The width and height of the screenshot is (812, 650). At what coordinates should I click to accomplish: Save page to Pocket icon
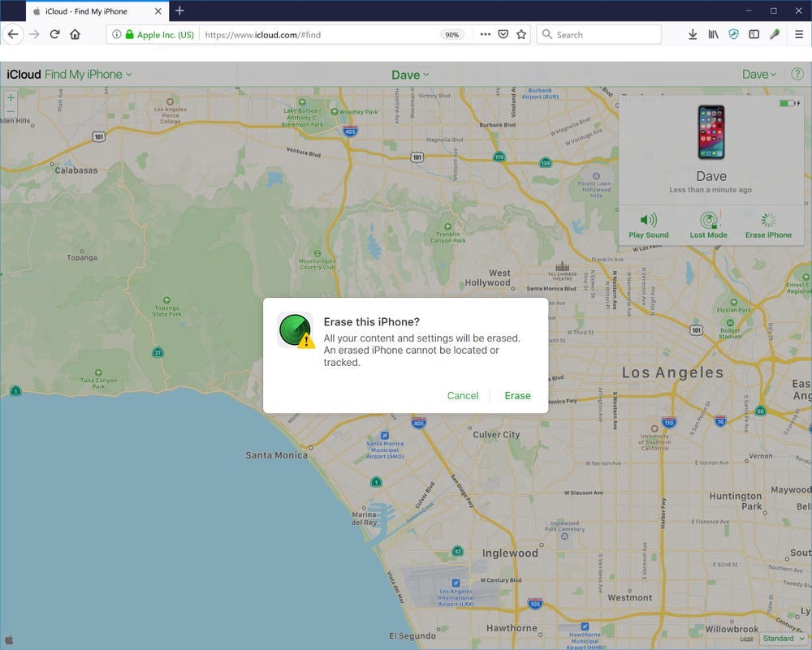pyautogui.click(x=503, y=35)
